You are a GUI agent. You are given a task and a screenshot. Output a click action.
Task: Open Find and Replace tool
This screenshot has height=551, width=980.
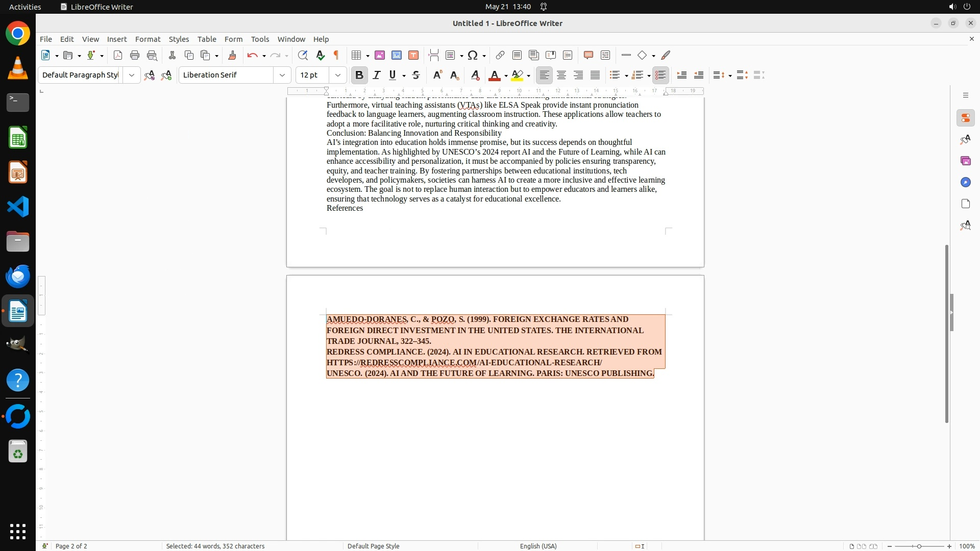[x=303, y=56]
